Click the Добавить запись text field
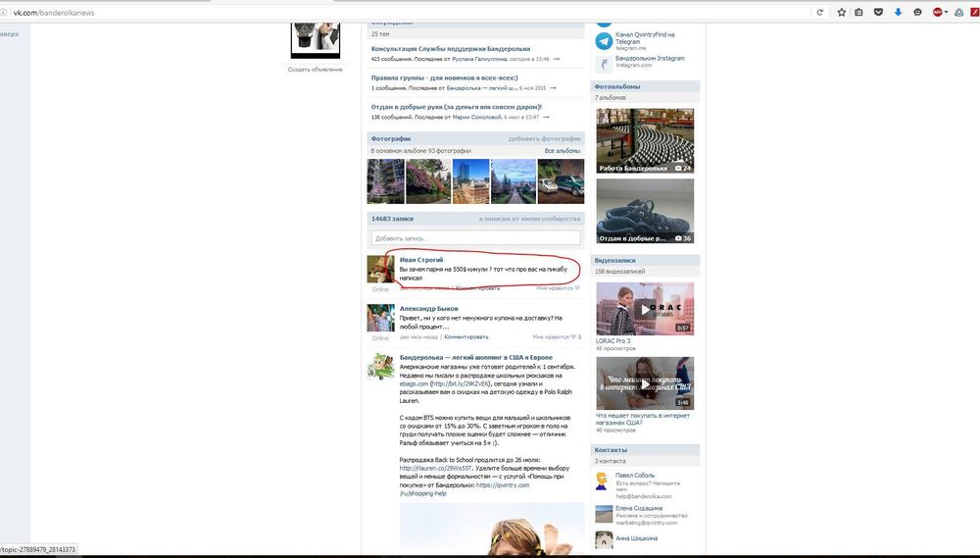This screenshot has width=980, height=558. 475,238
